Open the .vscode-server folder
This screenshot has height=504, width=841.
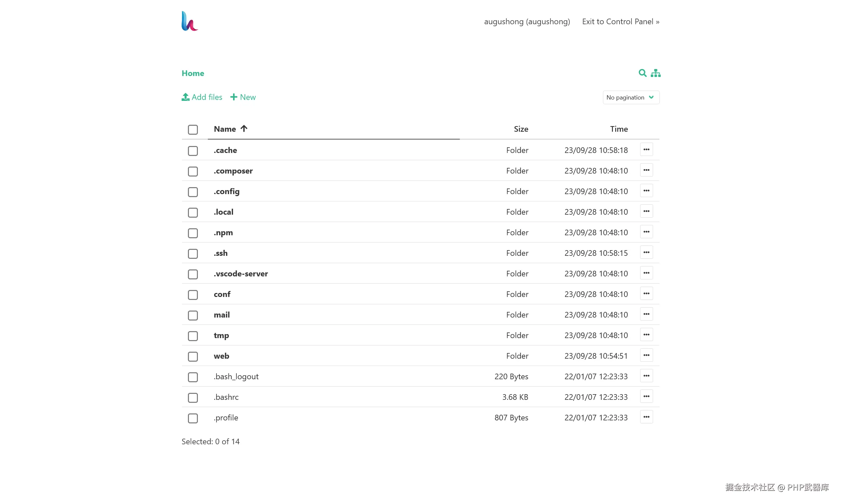click(x=241, y=274)
